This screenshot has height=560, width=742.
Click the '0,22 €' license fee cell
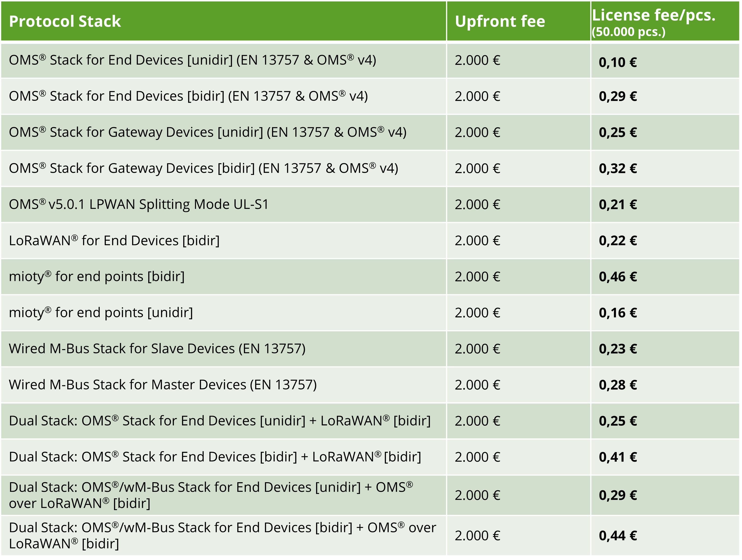point(618,240)
